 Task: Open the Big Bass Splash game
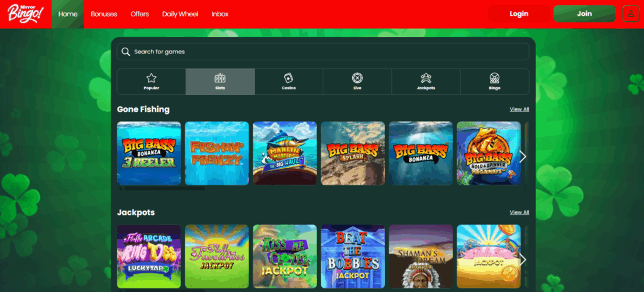(x=353, y=153)
